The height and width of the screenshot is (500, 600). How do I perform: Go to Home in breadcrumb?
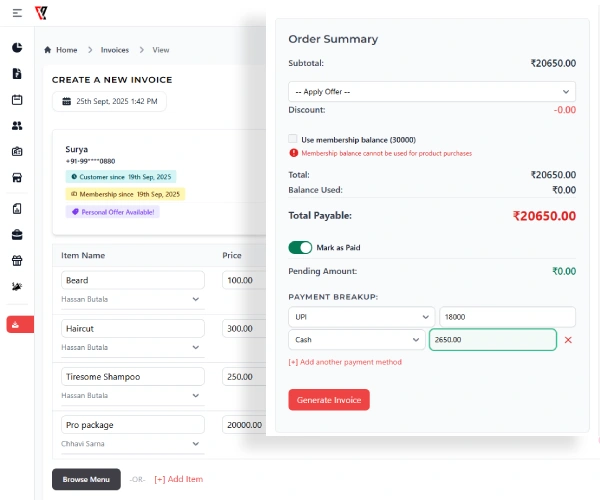66,50
